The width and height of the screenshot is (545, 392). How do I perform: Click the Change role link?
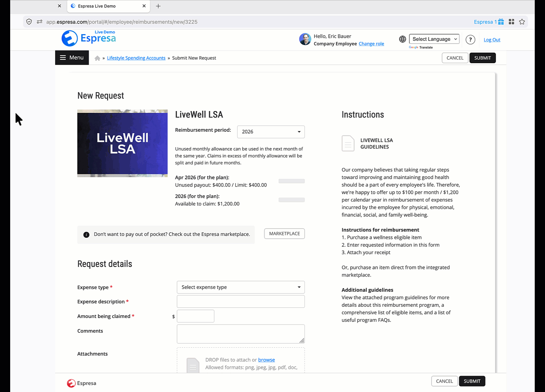click(x=371, y=44)
